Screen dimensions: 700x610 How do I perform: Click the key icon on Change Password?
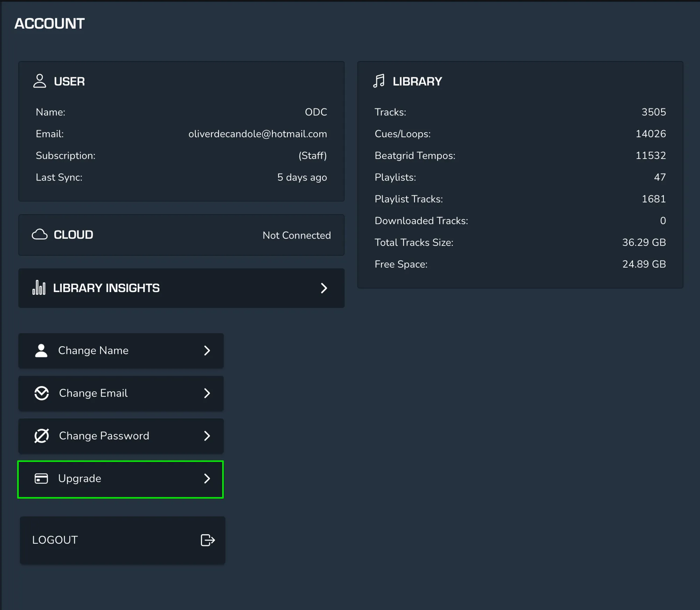pyautogui.click(x=42, y=436)
